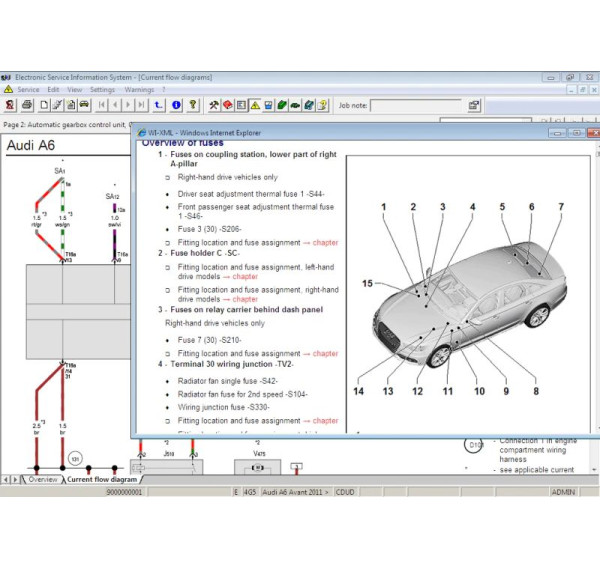This screenshot has height=569, width=600.
Task: Click the crossed tools icon in toolbar
Action: (x=213, y=104)
